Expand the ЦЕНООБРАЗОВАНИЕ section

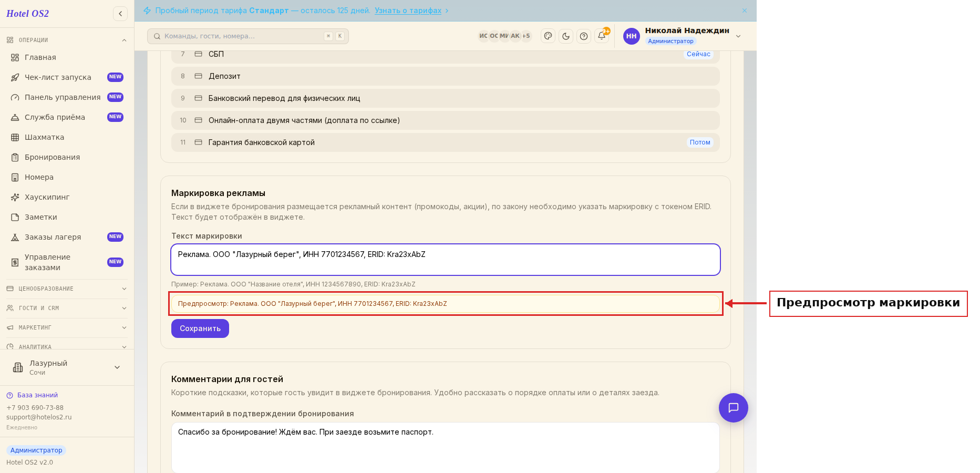(67, 289)
